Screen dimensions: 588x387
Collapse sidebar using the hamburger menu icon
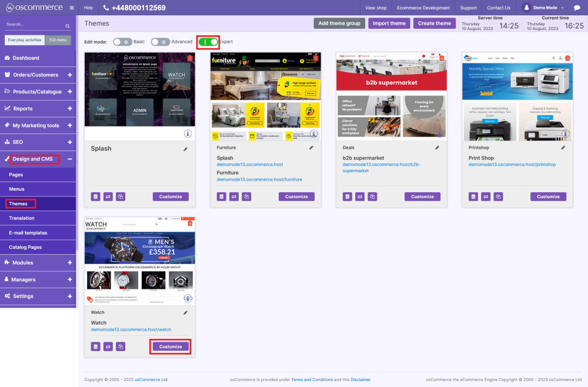pos(72,8)
